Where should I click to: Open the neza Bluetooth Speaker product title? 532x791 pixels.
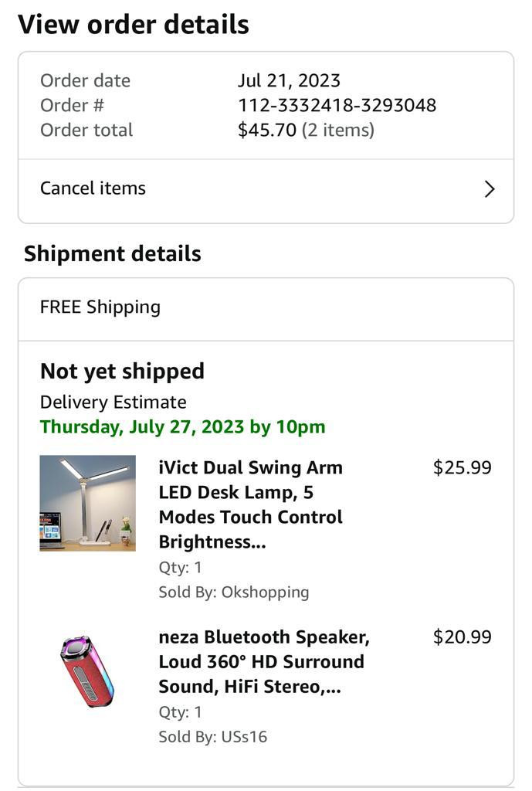pyautogui.click(x=263, y=661)
